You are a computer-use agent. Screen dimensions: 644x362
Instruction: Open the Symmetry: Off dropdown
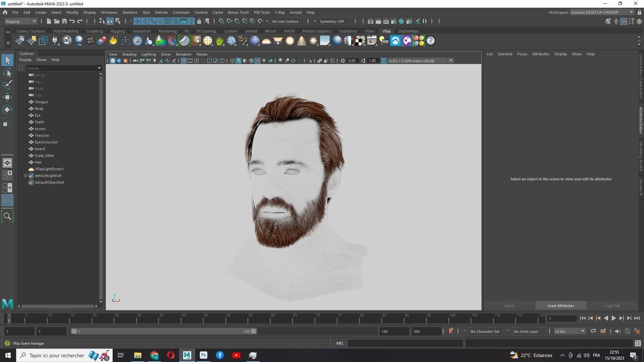(x=335, y=21)
